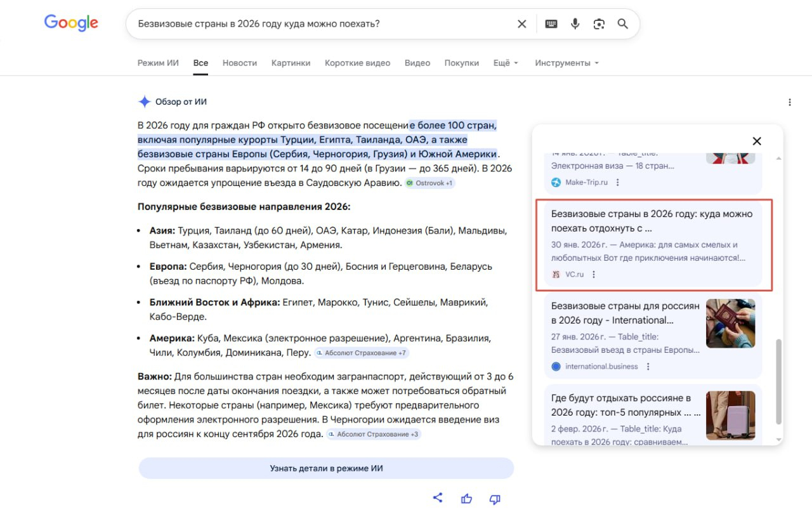The image size is (812, 519).
Task: Switch to the Новости tab
Action: point(240,63)
